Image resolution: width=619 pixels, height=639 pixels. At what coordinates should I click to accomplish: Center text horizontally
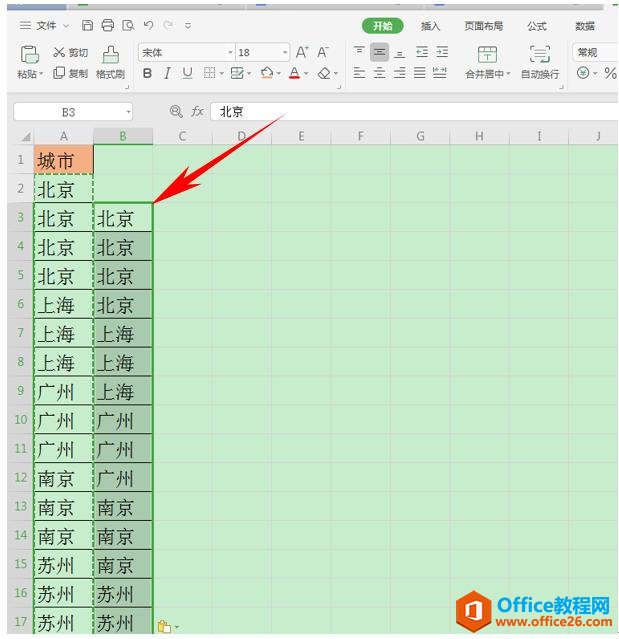click(x=379, y=73)
